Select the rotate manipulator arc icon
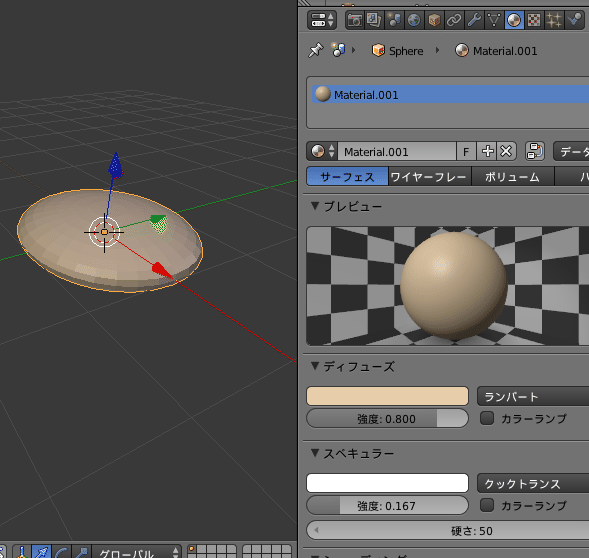589x558 pixels. point(61,552)
